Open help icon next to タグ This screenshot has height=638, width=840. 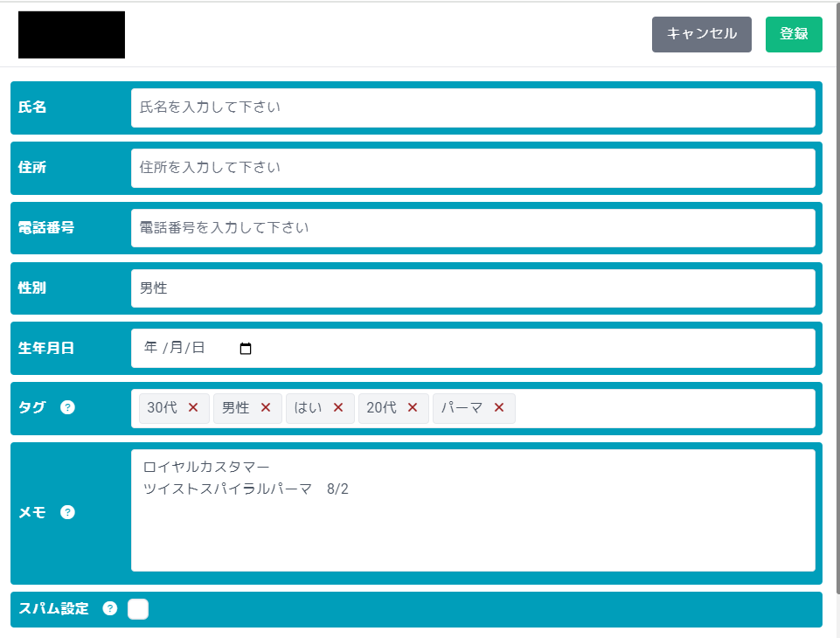coord(67,407)
